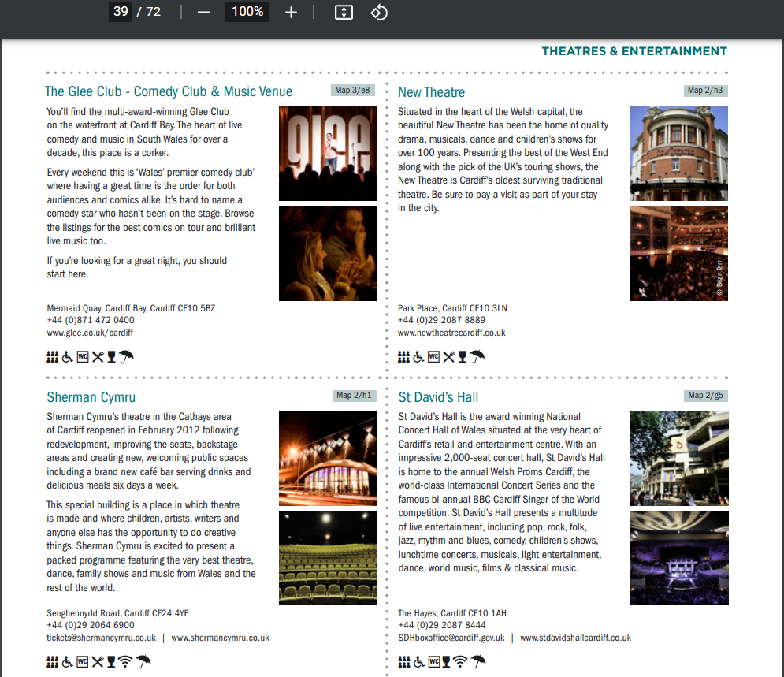Click New Theatre WC toilets icon
The image size is (784, 677).
pos(433,356)
